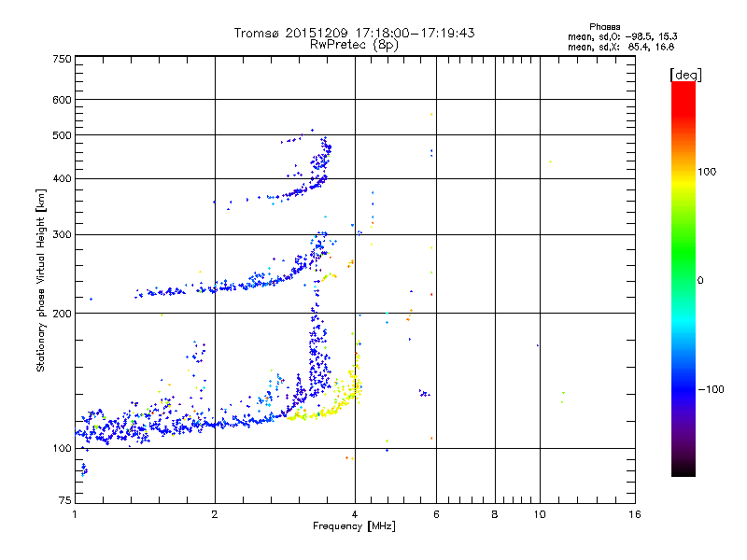Image resolution: width=747 pixels, height=560 pixels.
Task: Click the "Phases" statistics heading
Action: click(x=604, y=27)
